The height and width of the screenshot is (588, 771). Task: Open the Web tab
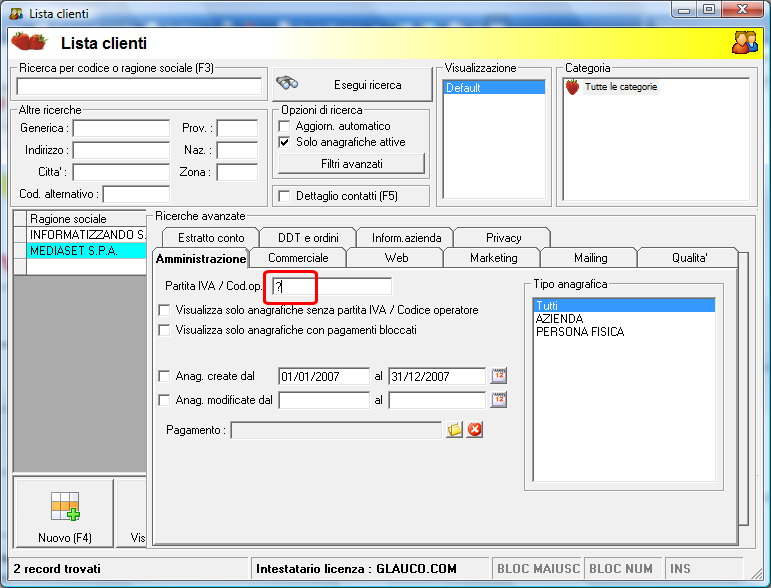(396, 258)
